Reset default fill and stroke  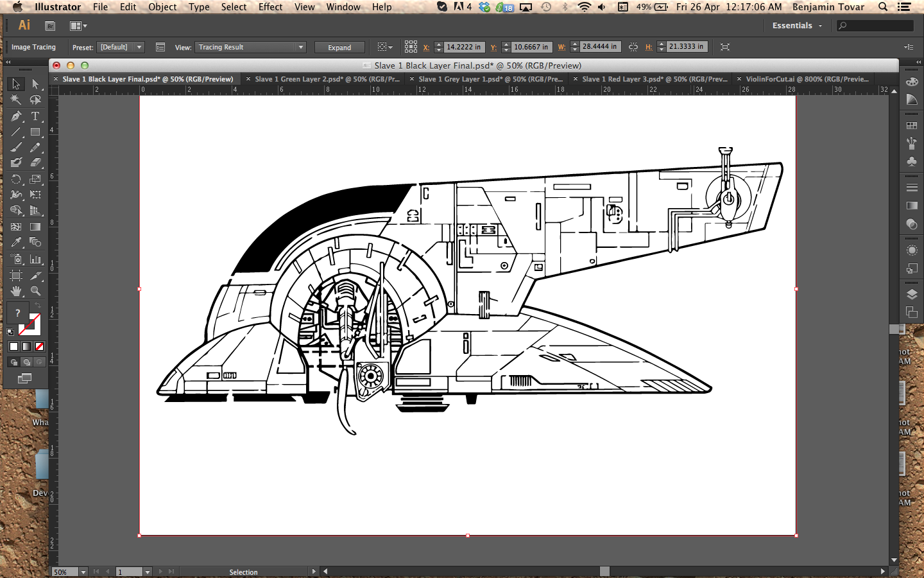pos(10,332)
